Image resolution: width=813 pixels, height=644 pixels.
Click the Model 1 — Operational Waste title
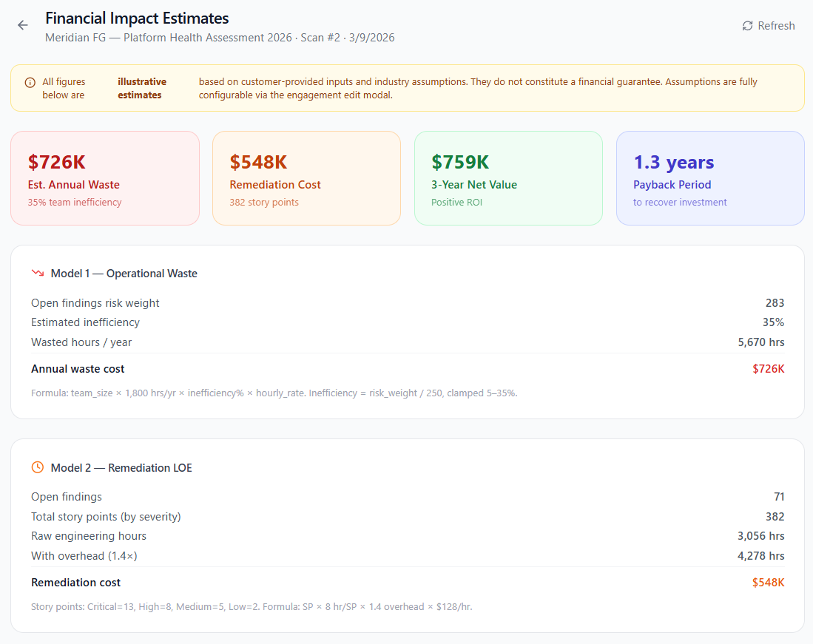pos(124,274)
